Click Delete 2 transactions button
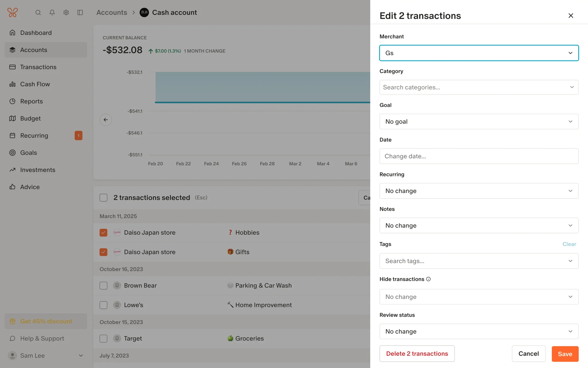 pyautogui.click(x=417, y=354)
